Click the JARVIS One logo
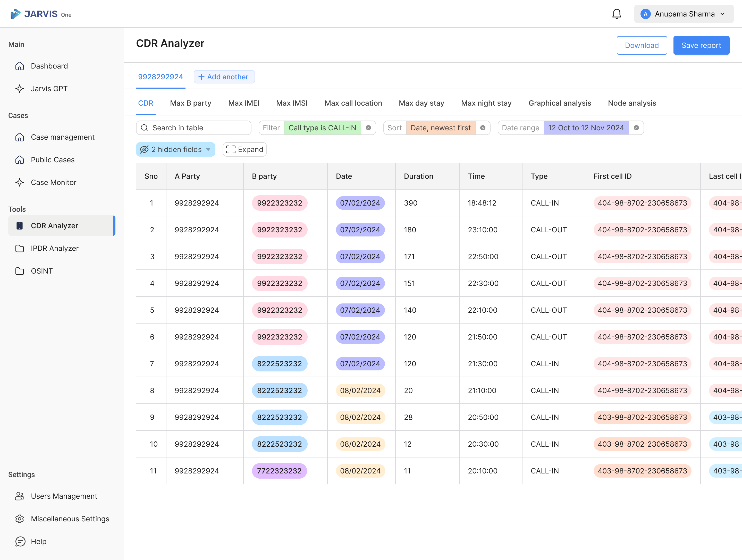The image size is (742, 560). tap(41, 14)
